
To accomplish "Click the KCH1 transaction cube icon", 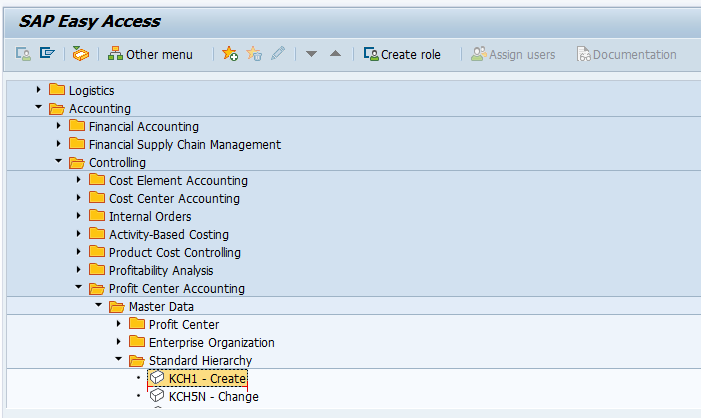I will pos(157,378).
